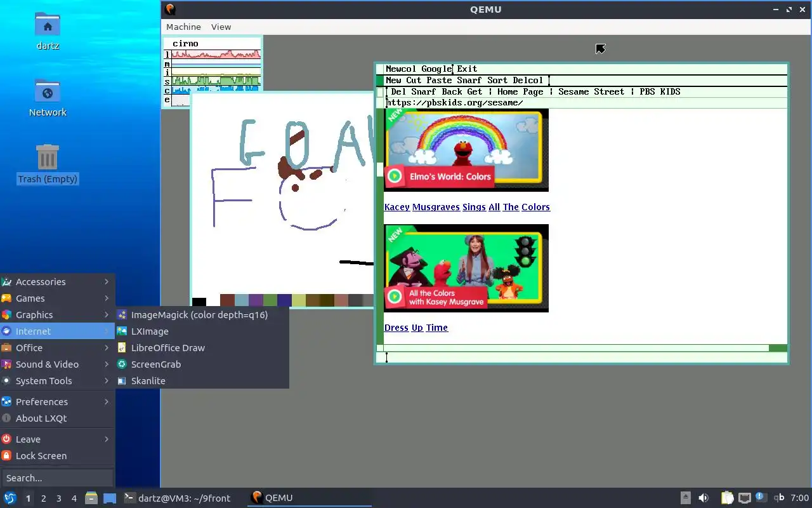Launch Skanlite from the Graphics submenu
This screenshot has width=812, height=508.
202,381
